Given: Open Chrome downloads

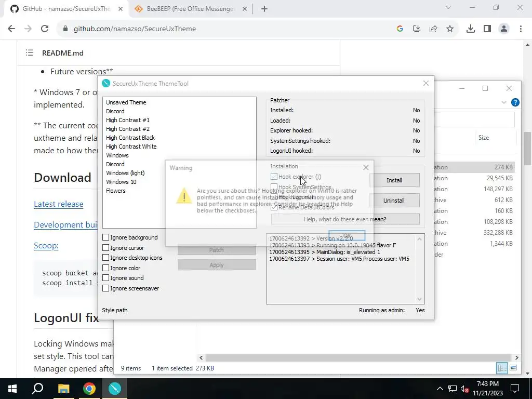Looking at the screenshot, I should coord(470,29).
